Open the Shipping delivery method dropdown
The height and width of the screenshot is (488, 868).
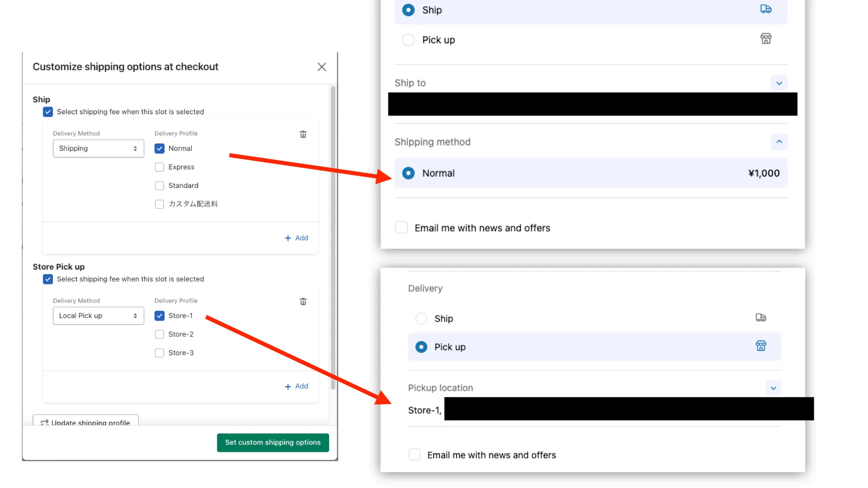pyautogui.click(x=98, y=149)
